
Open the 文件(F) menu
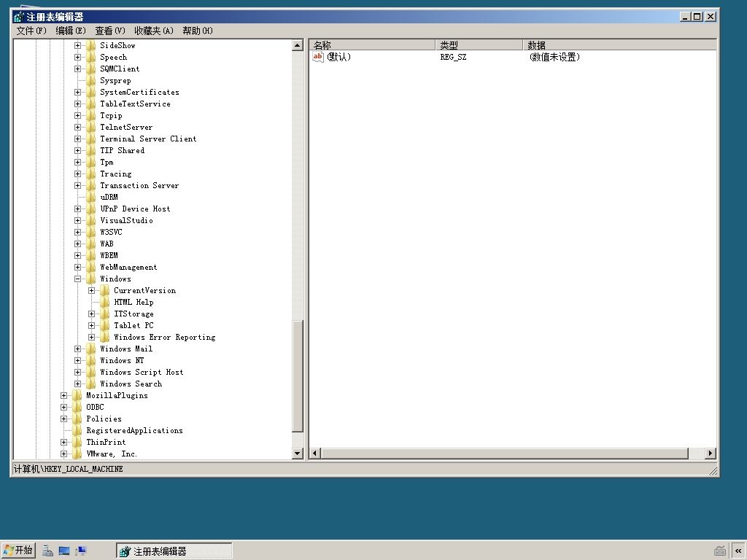coord(31,31)
